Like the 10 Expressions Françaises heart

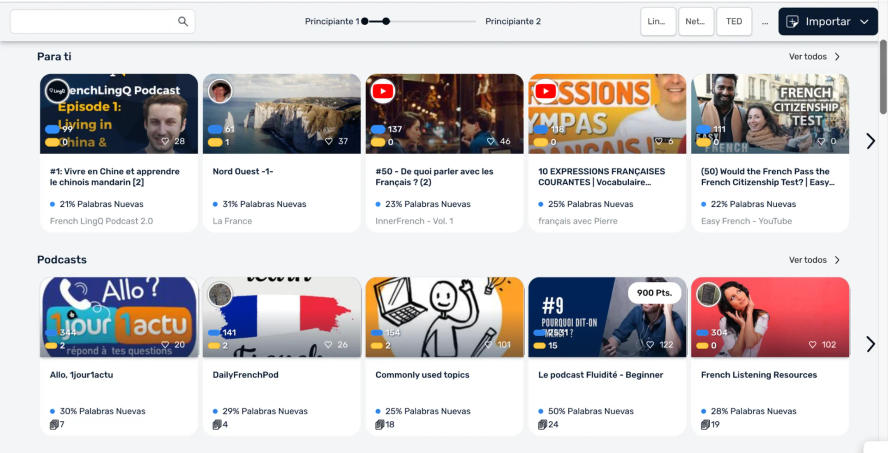coord(658,141)
